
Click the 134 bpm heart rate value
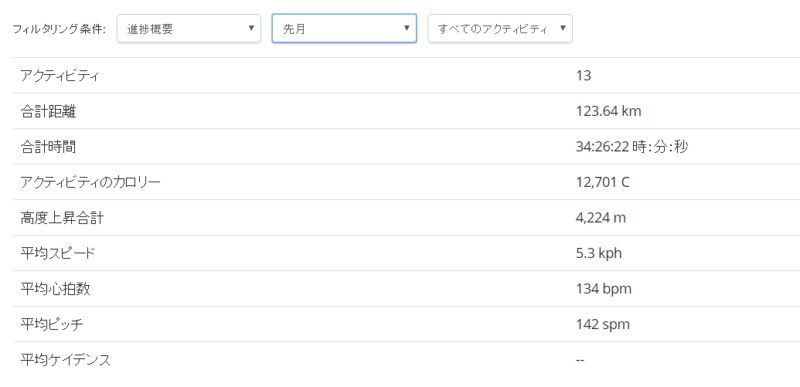tap(604, 289)
